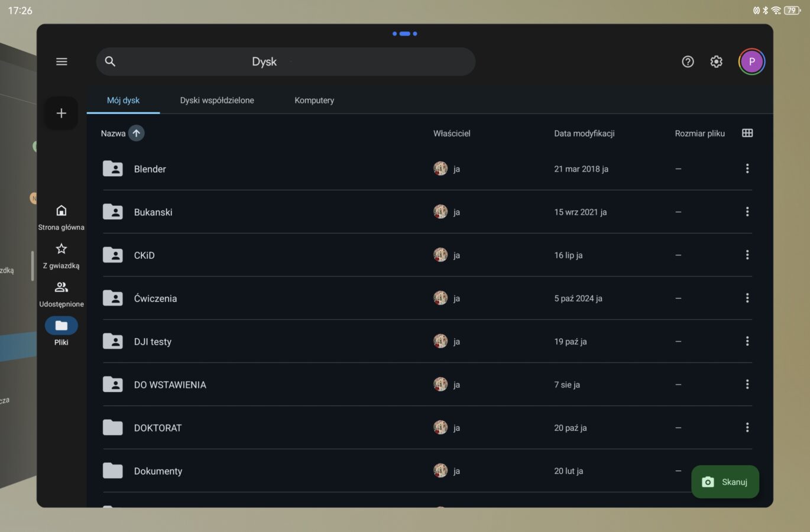Open the hamburger navigation menu
The width and height of the screenshot is (810, 532).
61,61
